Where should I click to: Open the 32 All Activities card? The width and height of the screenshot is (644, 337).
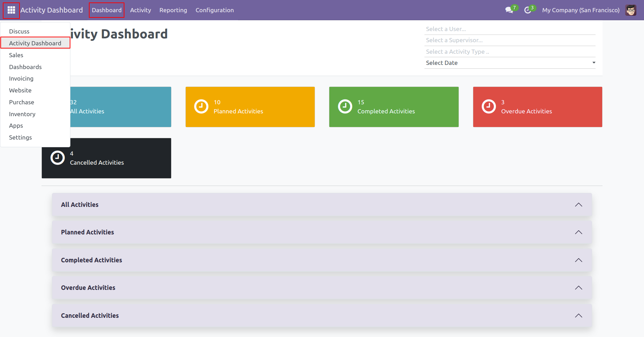click(x=121, y=107)
